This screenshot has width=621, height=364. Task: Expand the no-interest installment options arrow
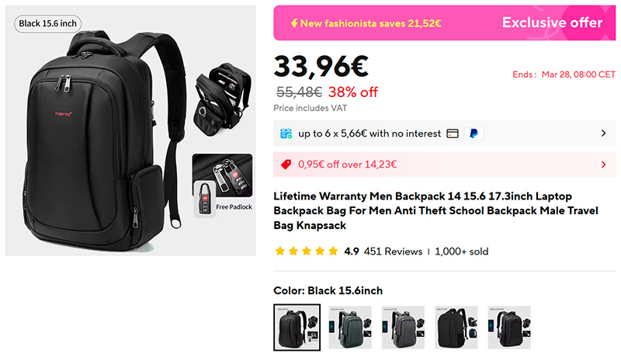point(603,133)
